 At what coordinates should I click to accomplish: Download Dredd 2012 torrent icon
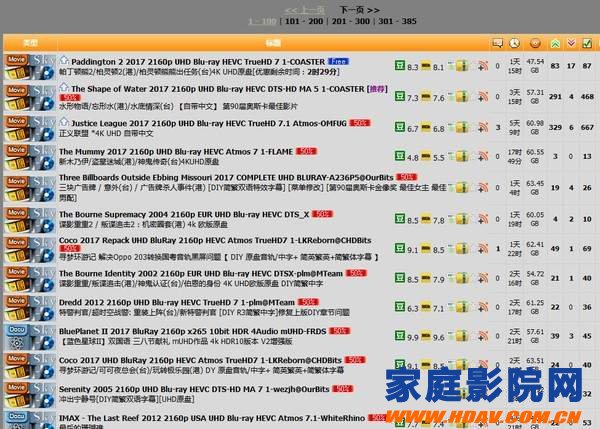(x=462, y=307)
